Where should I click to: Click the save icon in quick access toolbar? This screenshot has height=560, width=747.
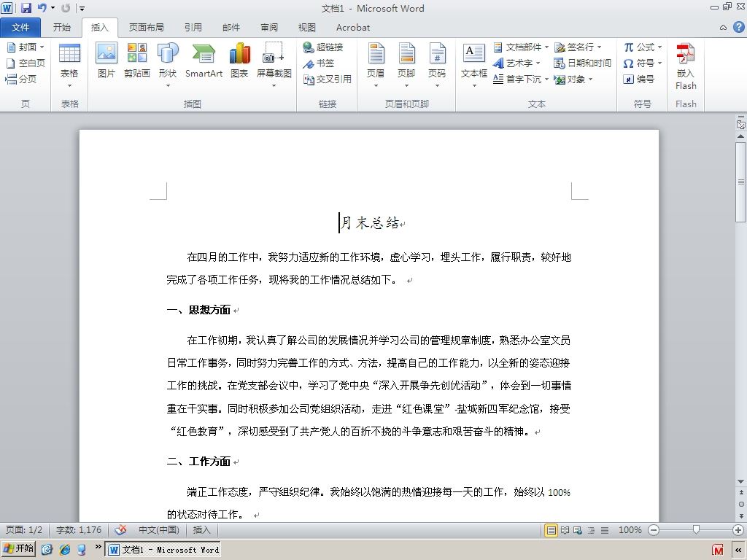(x=26, y=8)
